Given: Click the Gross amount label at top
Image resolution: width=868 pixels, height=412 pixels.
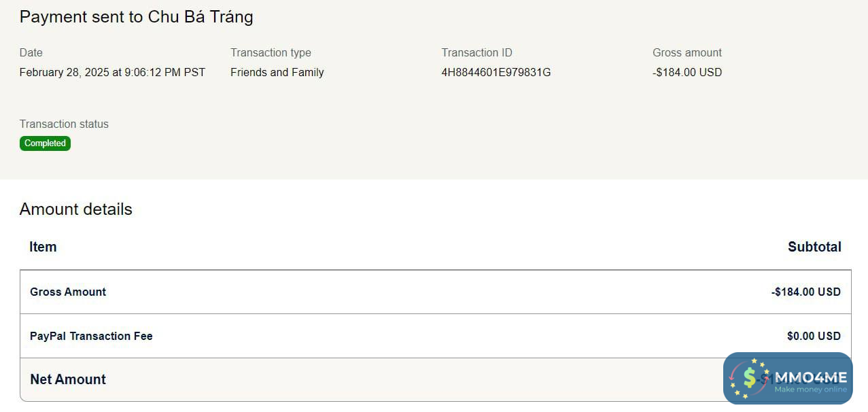Looking at the screenshot, I should pyautogui.click(x=687, y=52).
